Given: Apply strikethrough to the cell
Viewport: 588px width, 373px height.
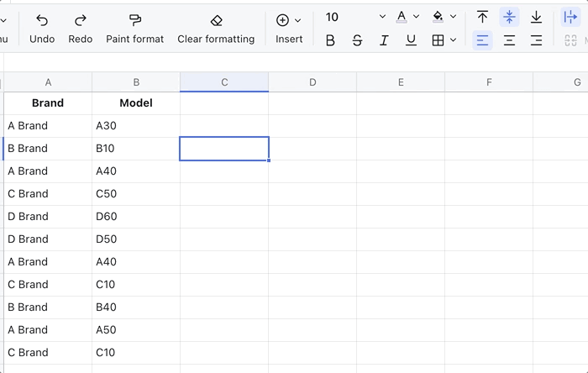Looking at the screenshot, I should point(357,40).
